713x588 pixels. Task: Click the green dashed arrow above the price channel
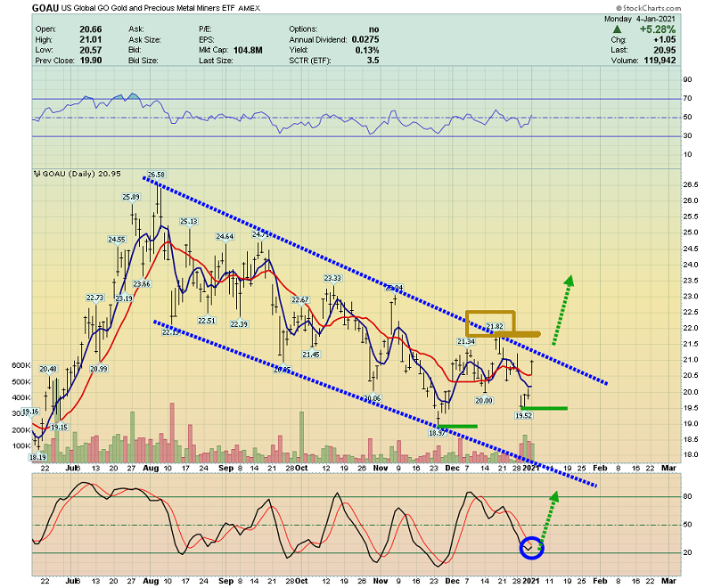[561, 310]
